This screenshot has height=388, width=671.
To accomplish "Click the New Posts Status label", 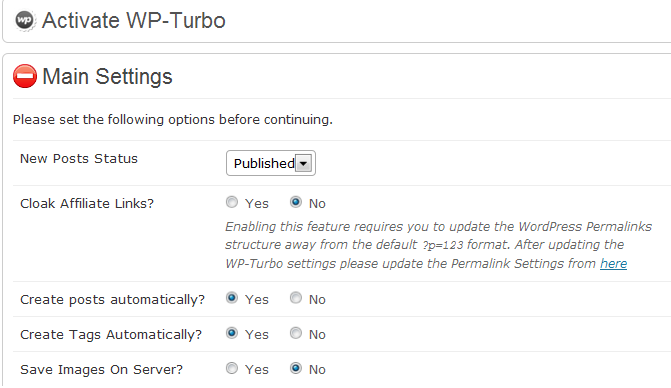I will pyautogui.click(x=79, y=159).
